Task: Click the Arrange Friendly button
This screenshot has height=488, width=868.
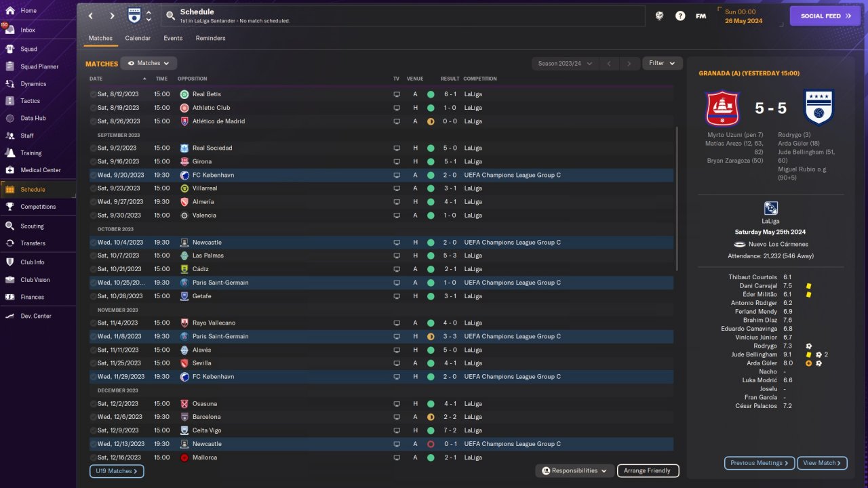Action: click(648, 470)
